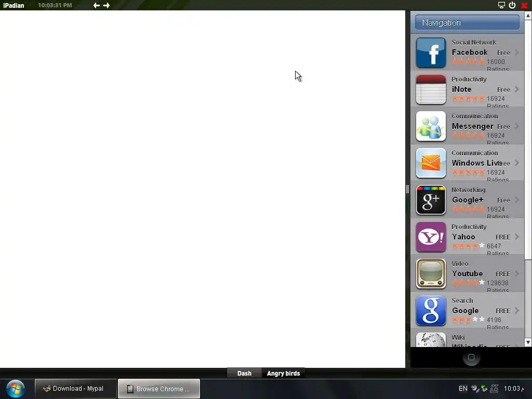The height and width of the screenshot is (399, 532).
Task: Click the FREE label for Yahoo
Action: [x=503, y=237]
